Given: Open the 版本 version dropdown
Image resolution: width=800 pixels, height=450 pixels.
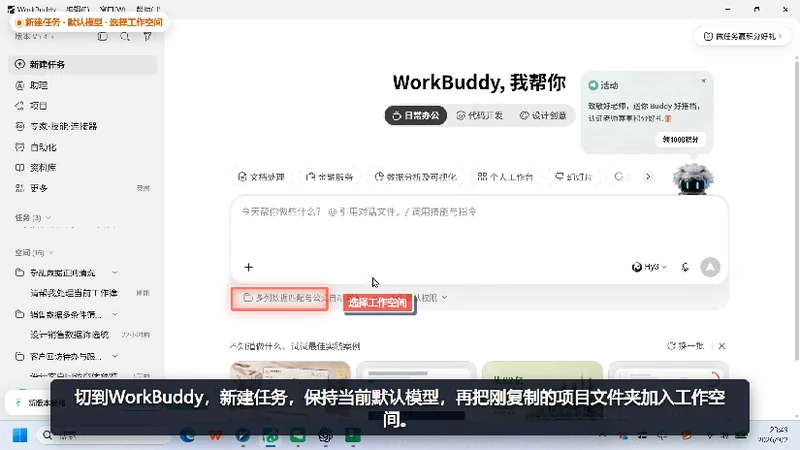Looking at the screenshot, I should tap(34, 36).
